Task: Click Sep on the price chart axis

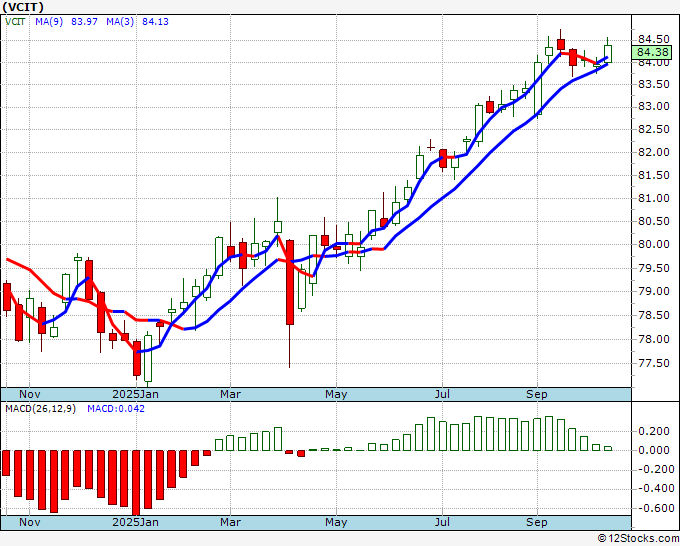Action: [x=537, y=394]
